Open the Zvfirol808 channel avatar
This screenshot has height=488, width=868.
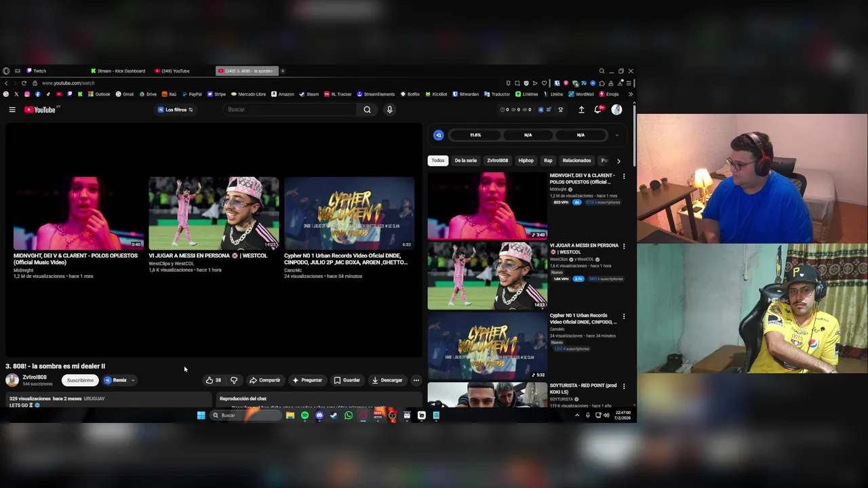[12, 380]
